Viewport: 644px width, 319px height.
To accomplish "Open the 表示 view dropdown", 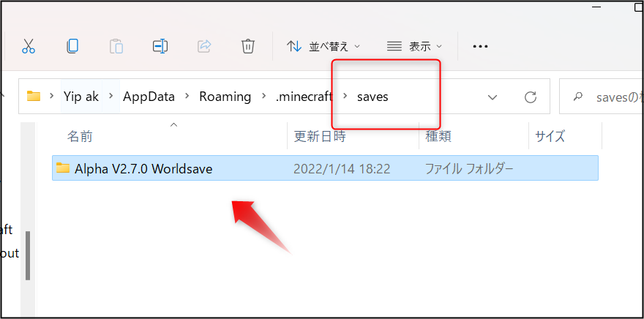I will click(415, 46).
